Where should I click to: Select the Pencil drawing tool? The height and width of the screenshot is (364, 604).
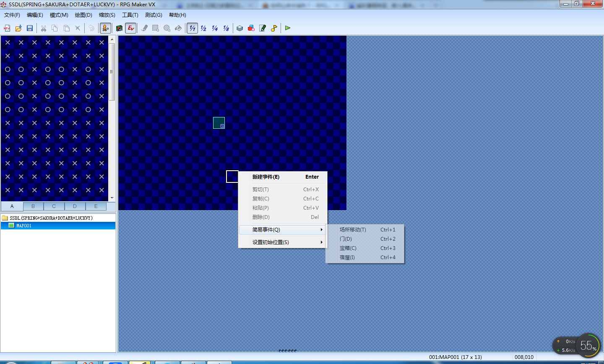(144, 28)
